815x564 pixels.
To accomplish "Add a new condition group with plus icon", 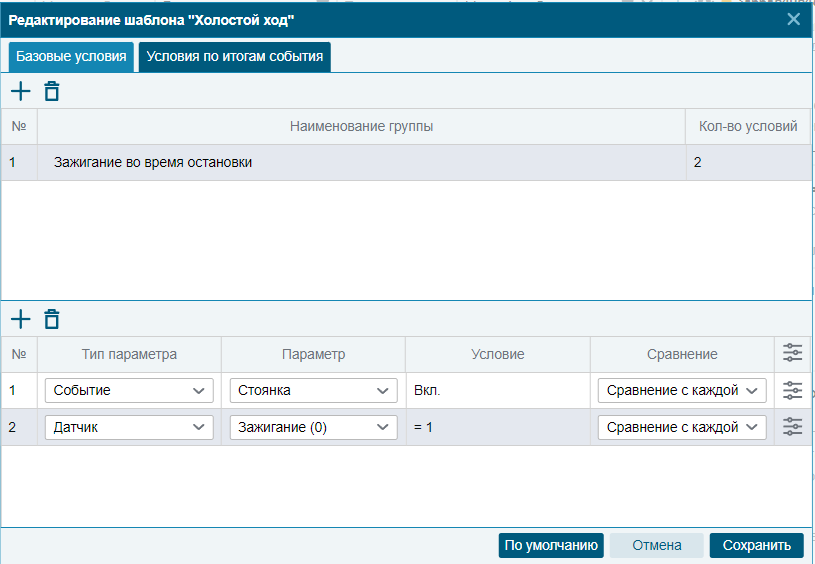I will coord(21,91).
